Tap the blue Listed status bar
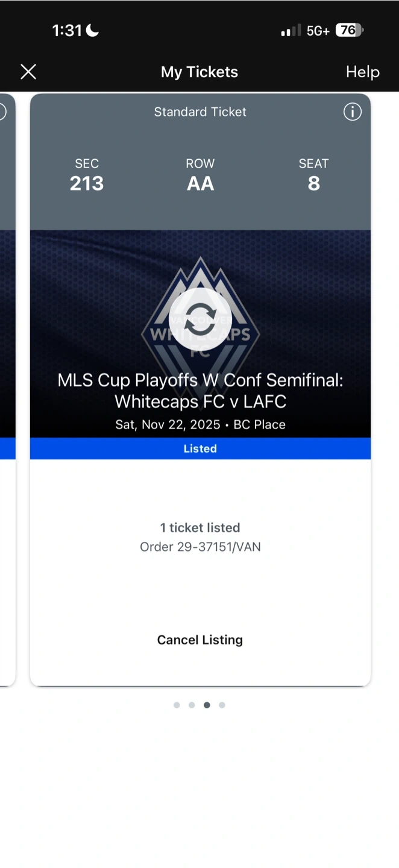This screenshot has width=399, height=868. (200, 448)
